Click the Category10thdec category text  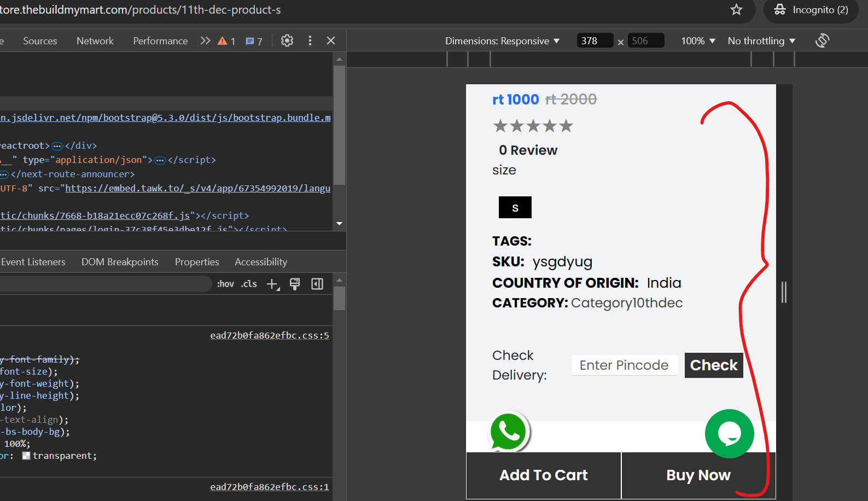pos(627,303)
